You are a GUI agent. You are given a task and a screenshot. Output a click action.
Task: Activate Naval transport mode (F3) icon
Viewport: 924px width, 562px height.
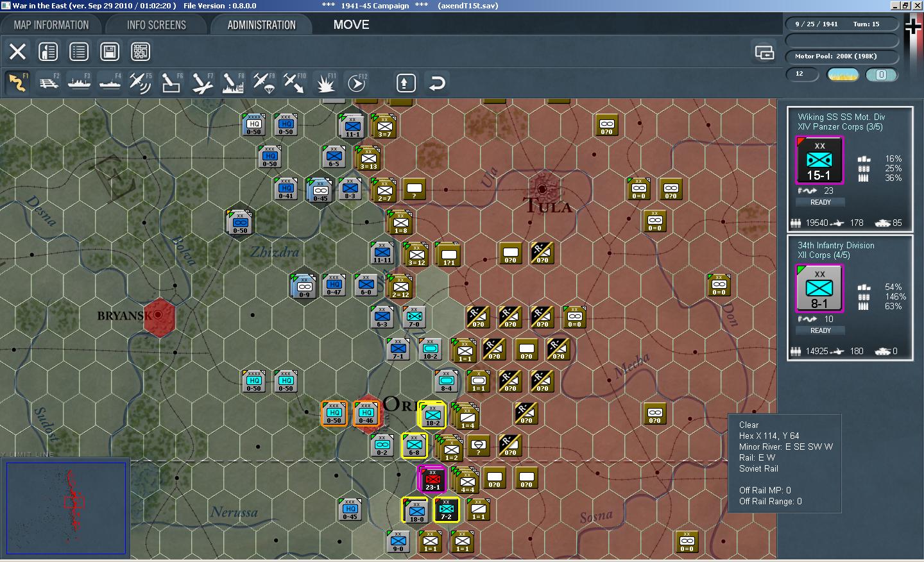click(x=79, y=83)
